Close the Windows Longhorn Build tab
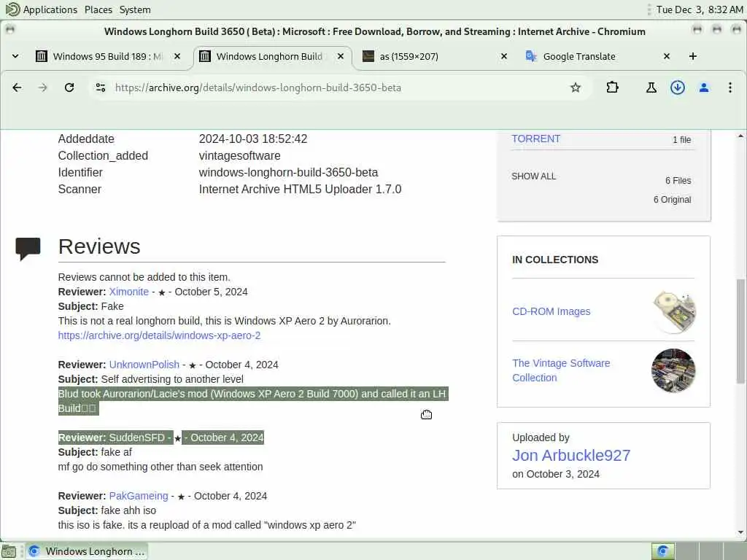 341,56
